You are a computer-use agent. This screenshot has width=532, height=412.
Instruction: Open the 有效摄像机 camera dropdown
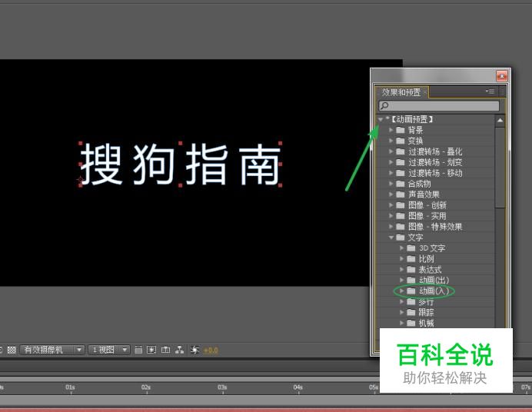coord(52,350)
